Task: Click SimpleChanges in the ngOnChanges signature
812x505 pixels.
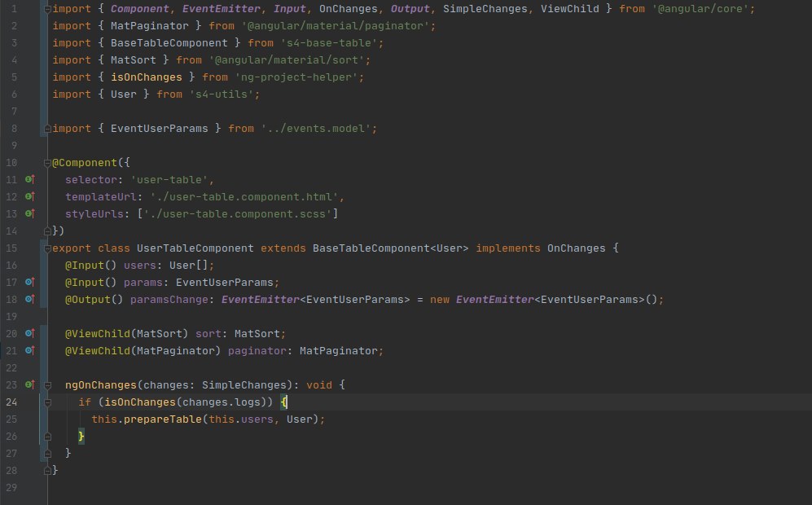Action: (x=244, y=384)
